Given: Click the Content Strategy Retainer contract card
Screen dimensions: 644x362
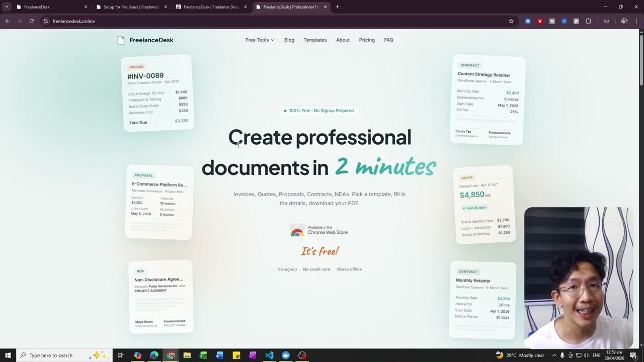Looking at the screenshot, I should pyautogui.click(x=488, y=100).
